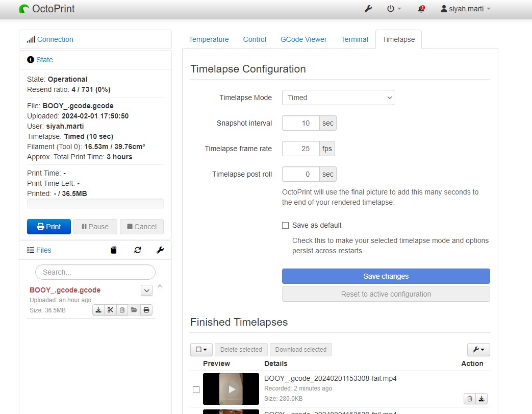
Task: Click 'Resend ratio: 4 / 731 (0%)' text
Action: [69, 90]
